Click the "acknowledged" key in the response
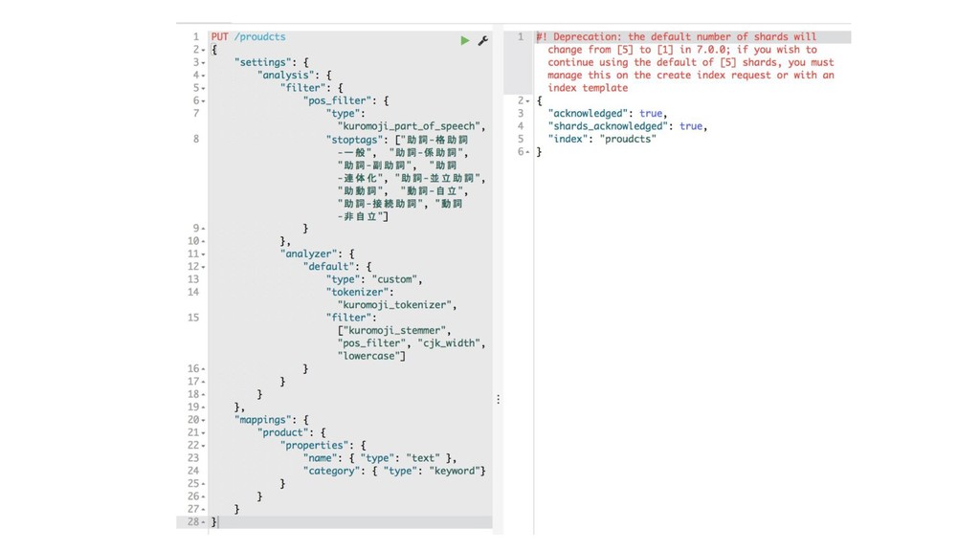 589,114
